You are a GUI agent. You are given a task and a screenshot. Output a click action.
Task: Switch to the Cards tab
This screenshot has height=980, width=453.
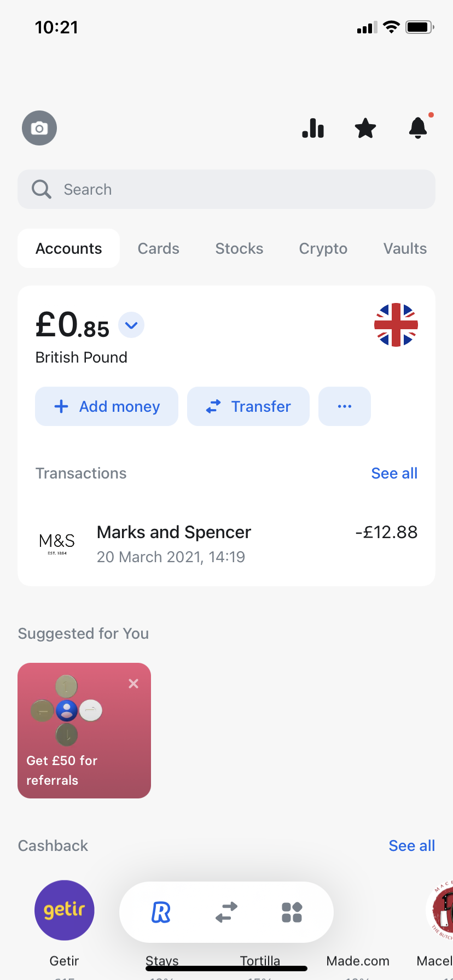click(x=159, y=249)
